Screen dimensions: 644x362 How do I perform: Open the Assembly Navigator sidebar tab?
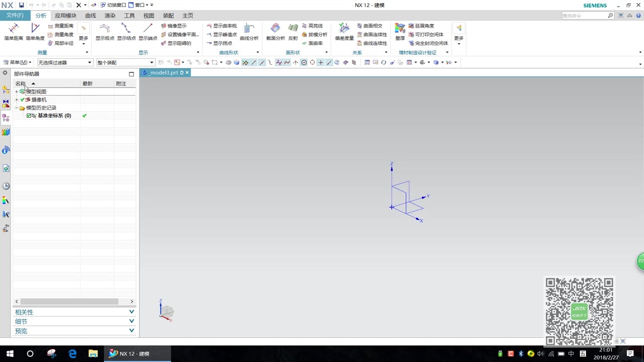pyautogui.click(x=6, y=89)
